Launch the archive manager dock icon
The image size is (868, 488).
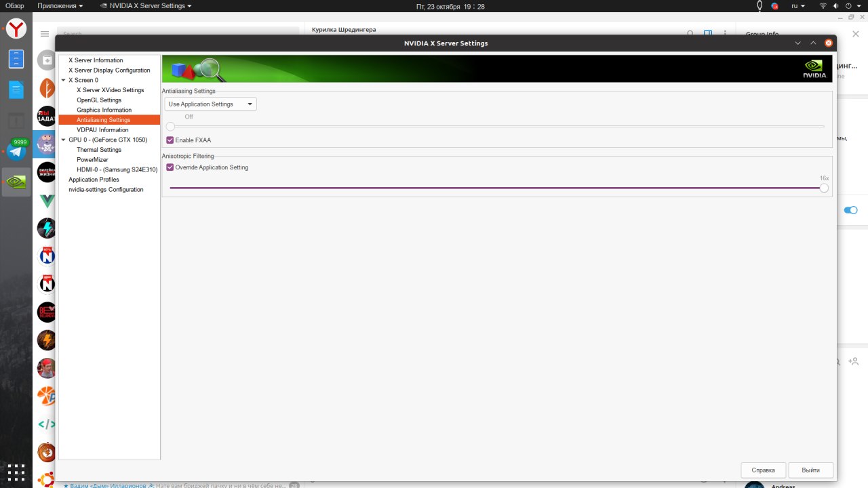click(16, 59)
